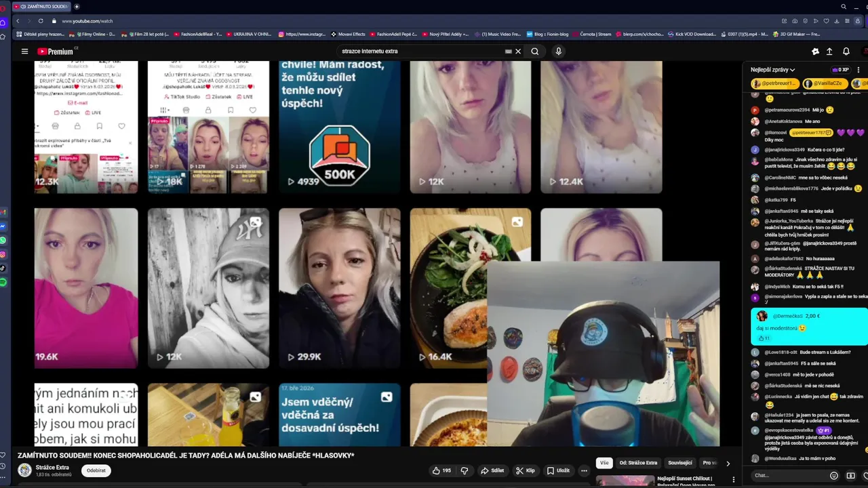Click the Klip scissors button
This screenshot has height=488, width=868.
click(x=525, y=470)
